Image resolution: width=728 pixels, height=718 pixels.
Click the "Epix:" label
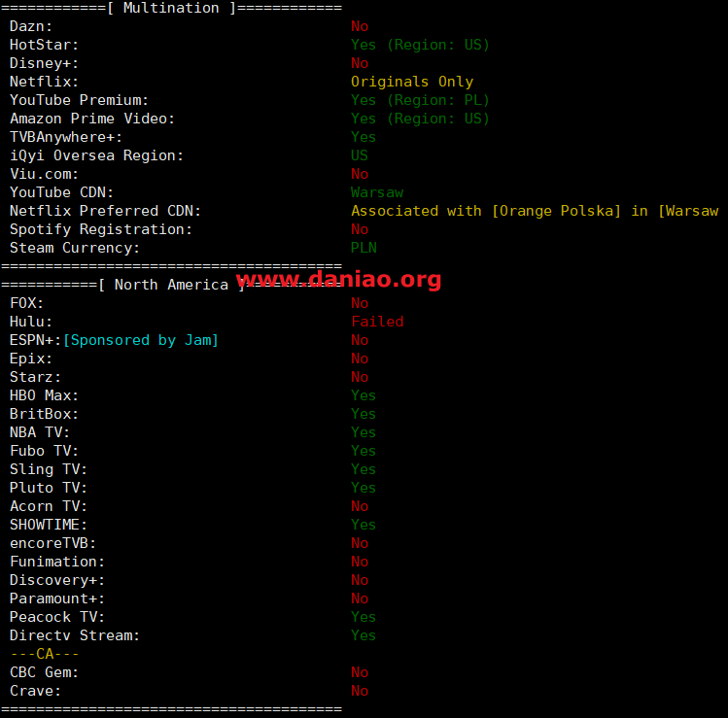pos(31,359)
